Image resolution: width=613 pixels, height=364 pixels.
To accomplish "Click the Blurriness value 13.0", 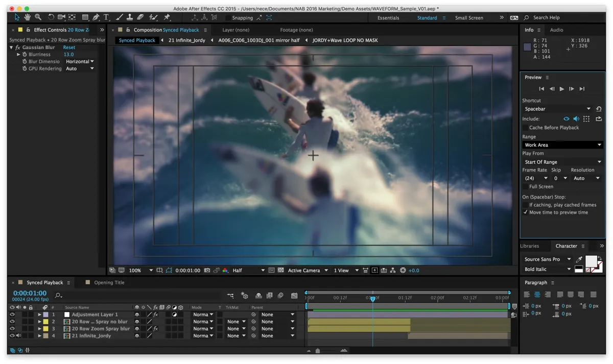I will point(68,54).
